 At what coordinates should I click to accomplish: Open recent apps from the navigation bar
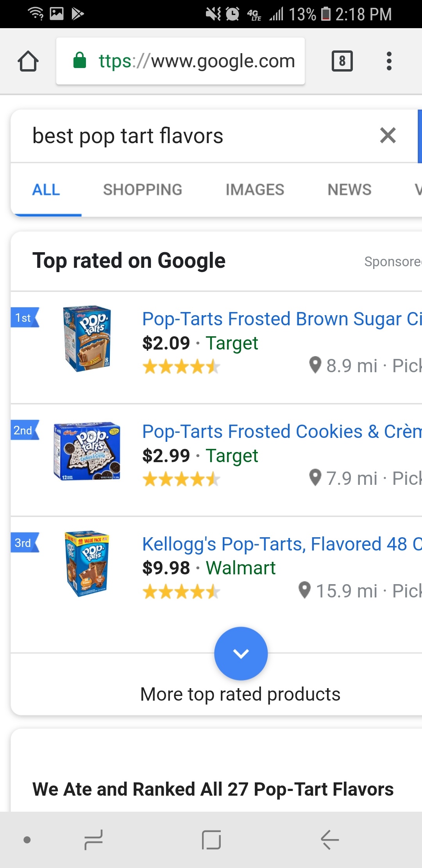pyautogui.click(x=94, y=839)
